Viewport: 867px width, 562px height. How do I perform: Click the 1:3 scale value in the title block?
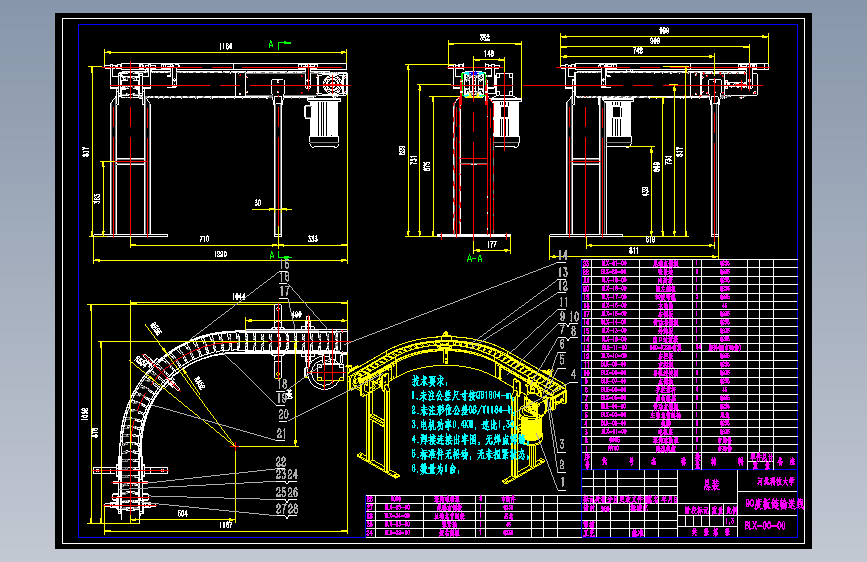tap(730, 521)
